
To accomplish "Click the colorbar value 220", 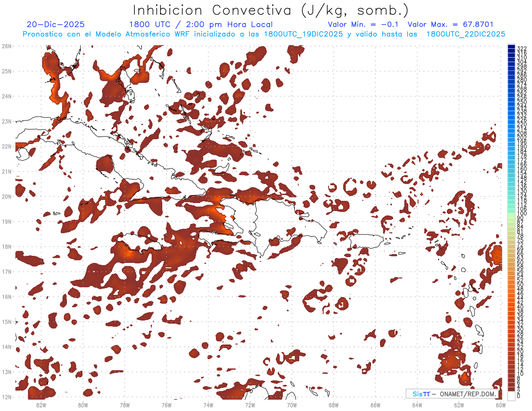I will [522, 124].
